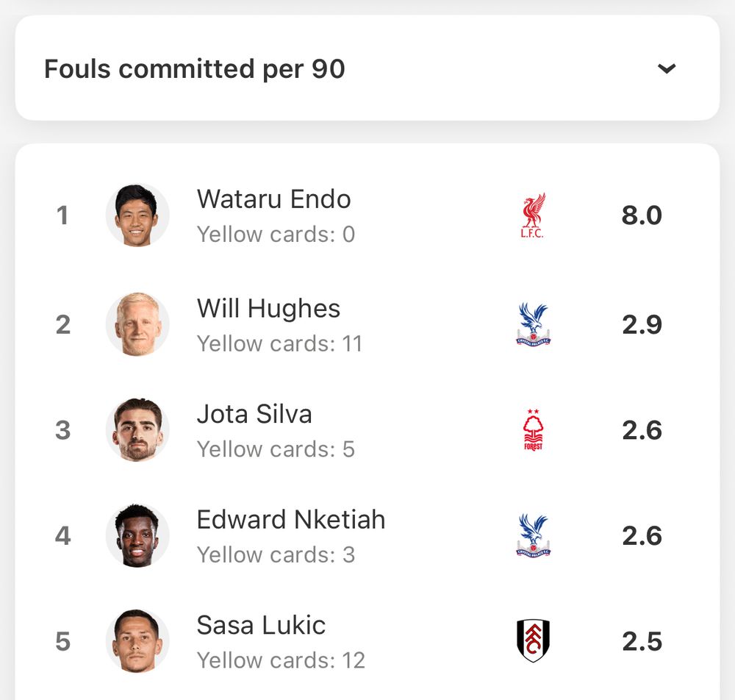
Task: Tap Wataru Endo's 8.0 fouls value
Action: tap(642, 215)
